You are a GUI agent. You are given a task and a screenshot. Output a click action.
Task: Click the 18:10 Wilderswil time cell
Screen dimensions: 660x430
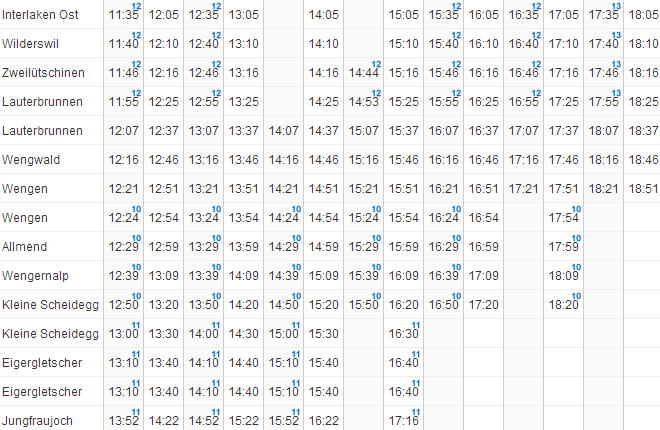(643, 45)
